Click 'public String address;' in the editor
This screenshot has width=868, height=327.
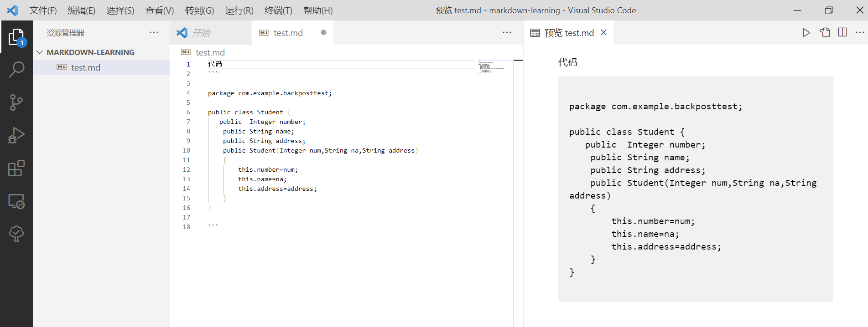[x=264, y=141]
